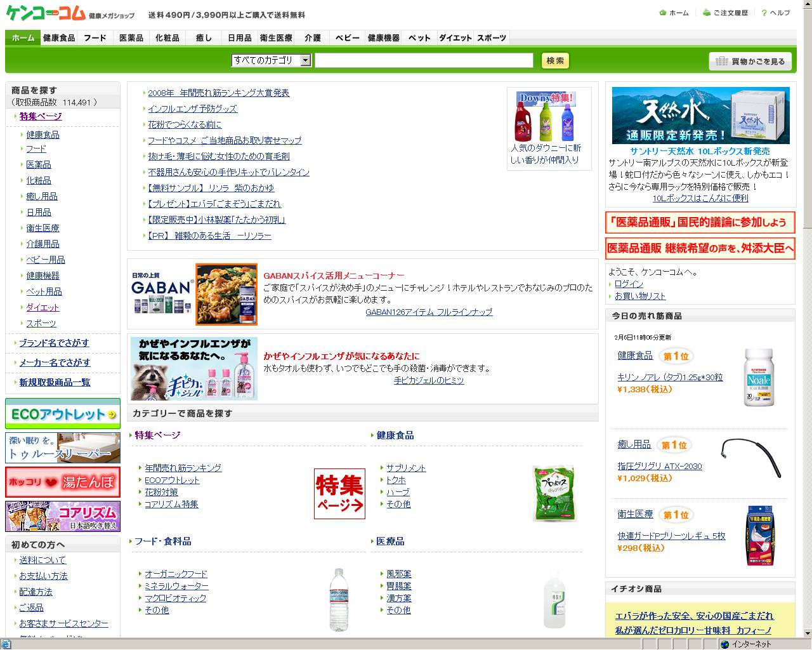812x650 pixels.
Task: Open キリン ノアレ (タブ) product link
Action: tap(670, 377)
